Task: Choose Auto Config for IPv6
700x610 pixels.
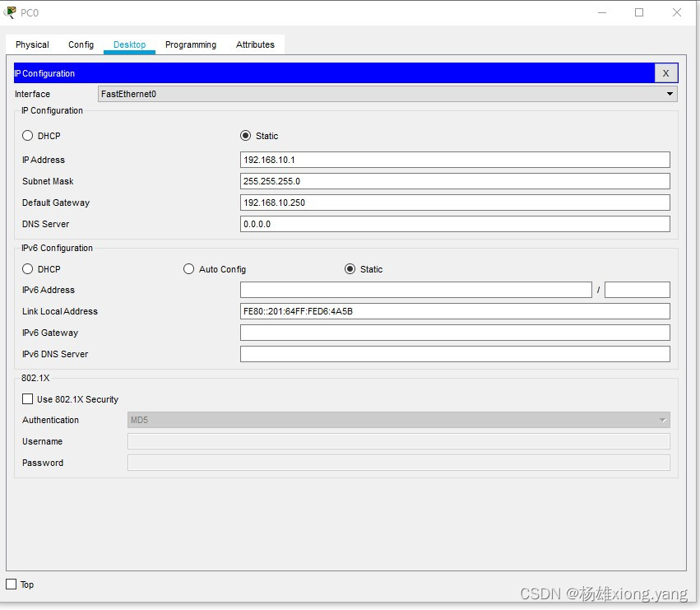Action: [x=189, y=269]
